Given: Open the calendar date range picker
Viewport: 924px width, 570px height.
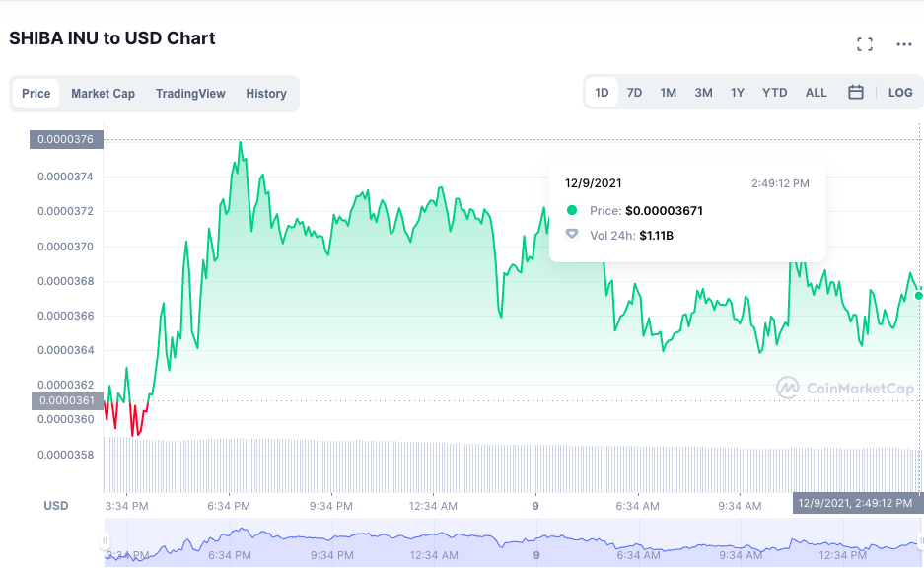Looking at the screenshot, I should 856,92.
